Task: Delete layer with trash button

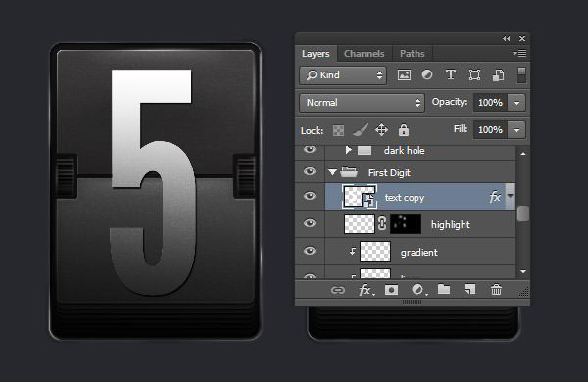Action: coord(496,290)
